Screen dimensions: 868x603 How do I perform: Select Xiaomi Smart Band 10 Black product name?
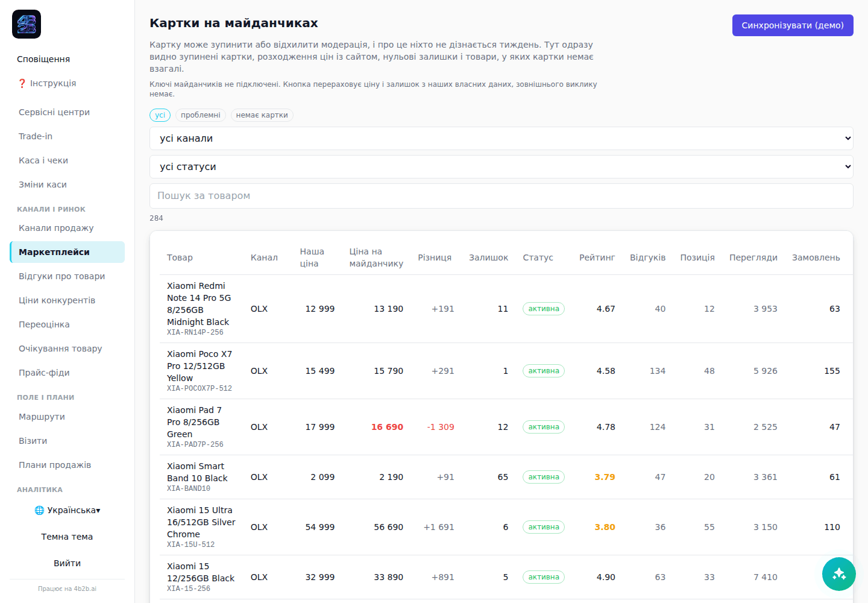(197, 472)
